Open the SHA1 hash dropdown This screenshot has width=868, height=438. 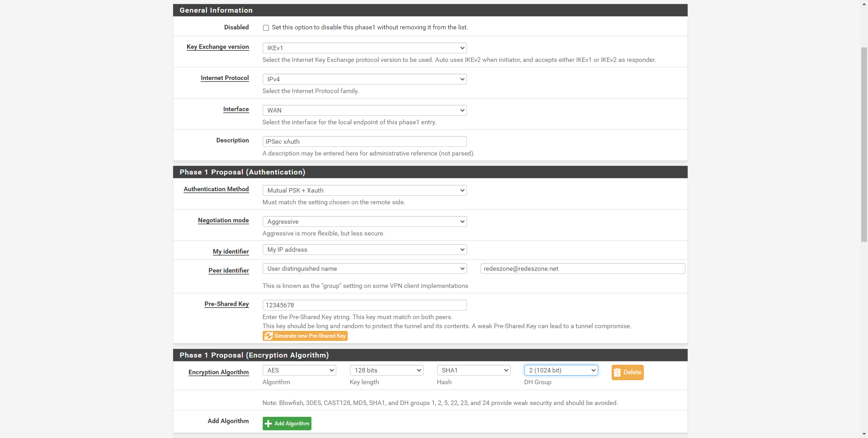474,370
